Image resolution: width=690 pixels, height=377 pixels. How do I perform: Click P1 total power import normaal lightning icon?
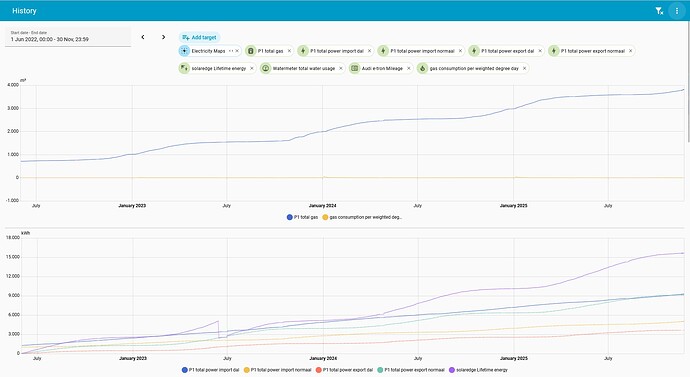coord(383,51)
